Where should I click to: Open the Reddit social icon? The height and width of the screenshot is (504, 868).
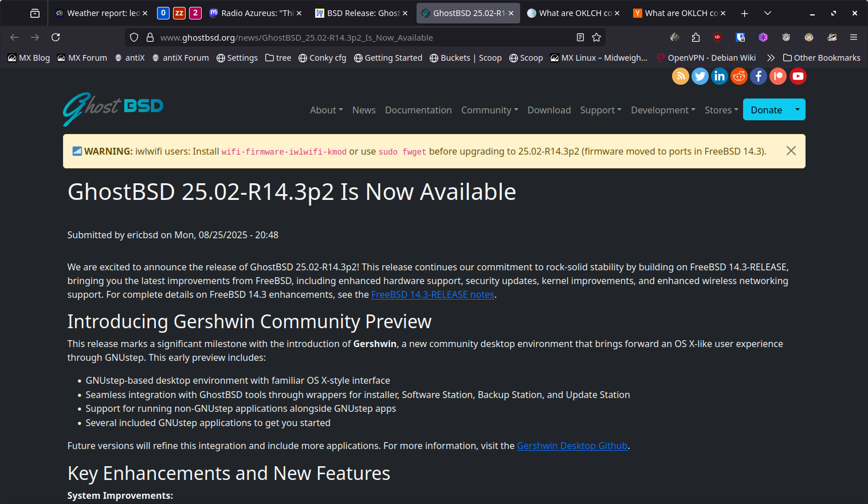(x=739, y=76)
